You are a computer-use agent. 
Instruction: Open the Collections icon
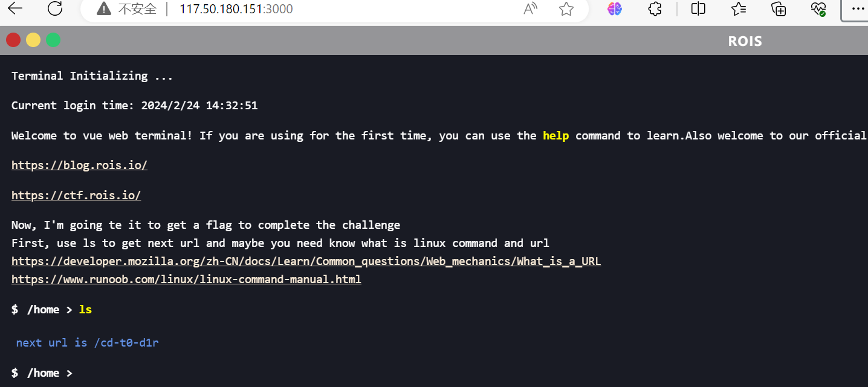[779, 8]
